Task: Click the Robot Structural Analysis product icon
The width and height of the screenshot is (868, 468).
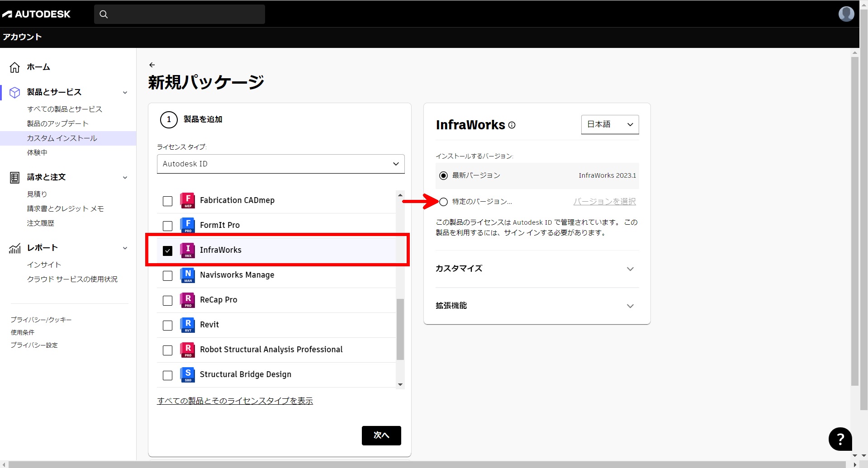Action: point(188,350)
